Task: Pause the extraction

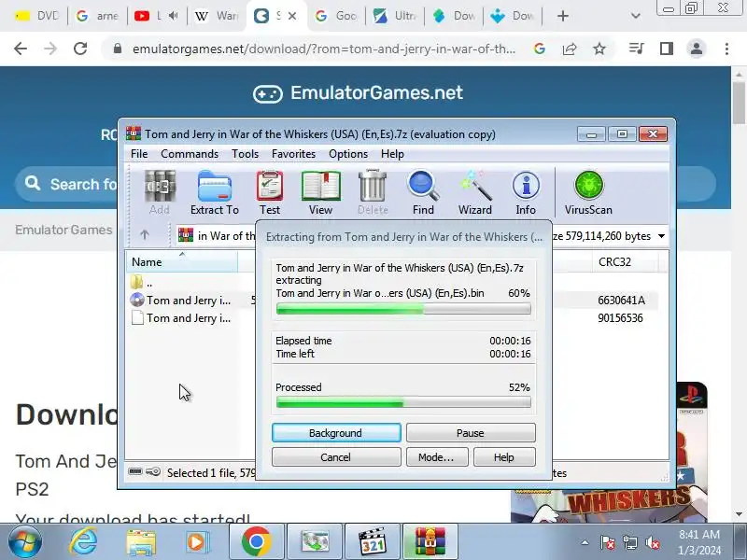Action: click(x=471, y=433)
